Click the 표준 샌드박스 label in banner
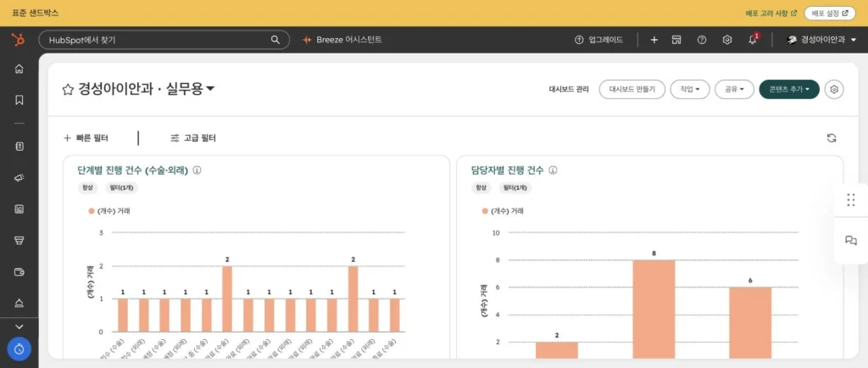 pos(35,13)
